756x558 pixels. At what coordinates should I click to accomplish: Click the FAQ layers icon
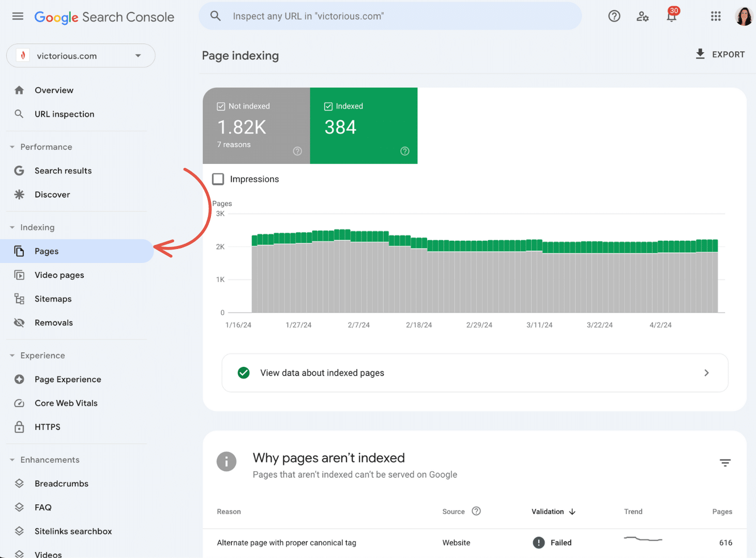pos(19,507)
